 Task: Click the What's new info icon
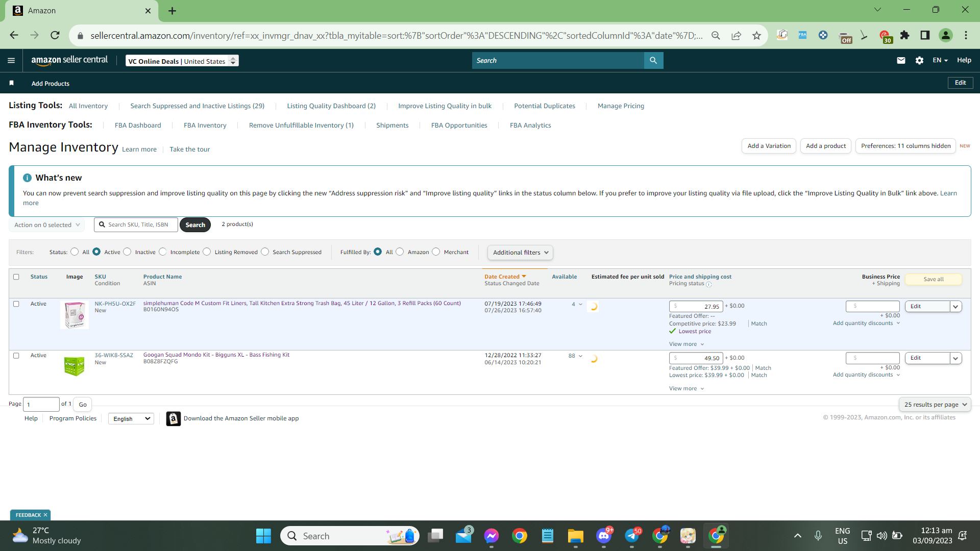click(27, 178)
